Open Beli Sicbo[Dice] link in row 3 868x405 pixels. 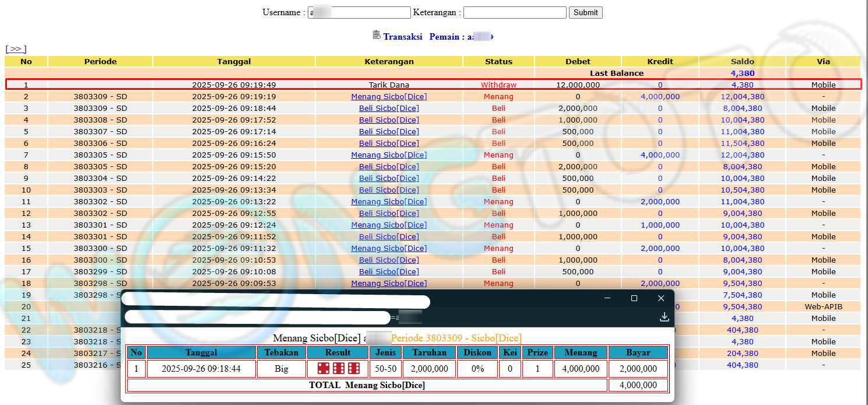click(389, 109)
